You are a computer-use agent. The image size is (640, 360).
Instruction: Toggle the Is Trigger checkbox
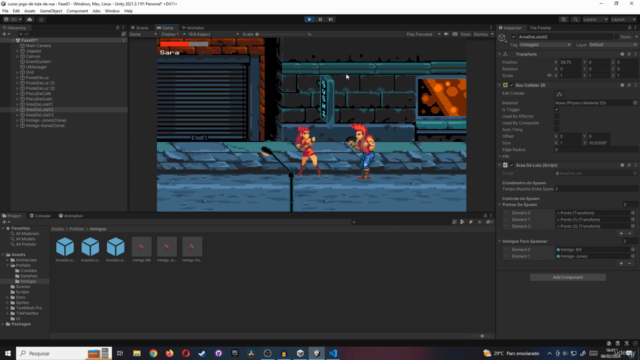[x=556, y=110]
